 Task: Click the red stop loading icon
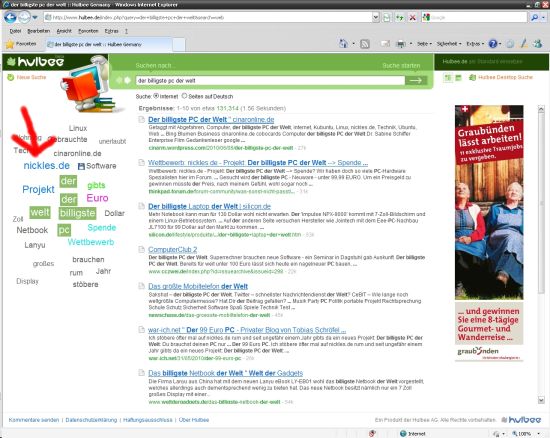pyautogui.click(x=413, y=17)
